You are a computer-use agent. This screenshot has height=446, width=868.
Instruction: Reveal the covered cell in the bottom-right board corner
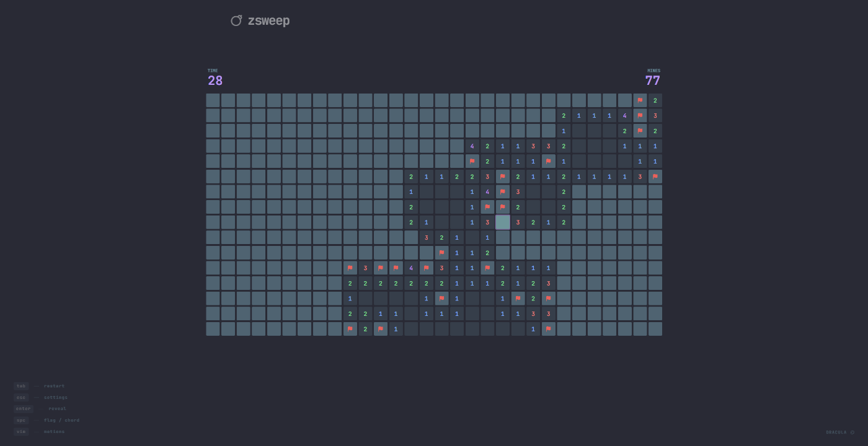655,329
